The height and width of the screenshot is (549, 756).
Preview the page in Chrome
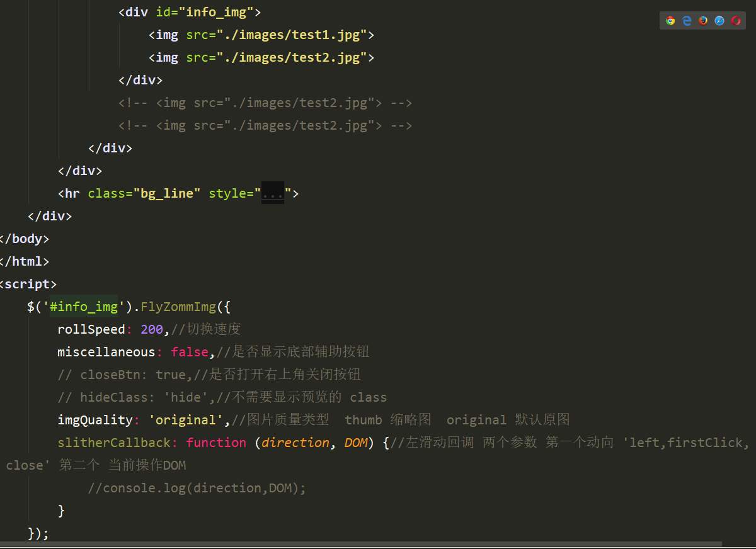(x=670, y=20)
